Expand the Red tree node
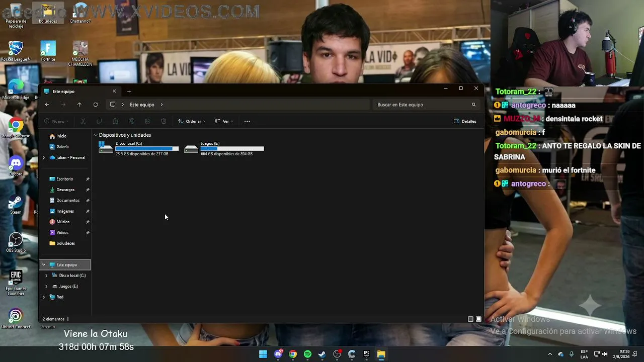This screenshot has width=644, height=362. pos(44,297)
